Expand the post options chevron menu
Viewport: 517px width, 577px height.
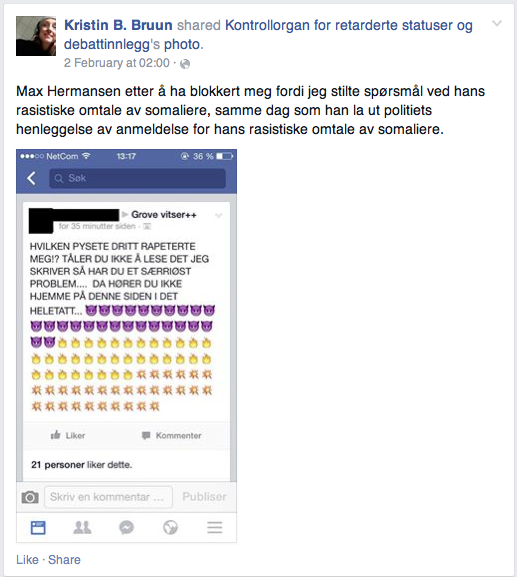(x=497, y=24)
